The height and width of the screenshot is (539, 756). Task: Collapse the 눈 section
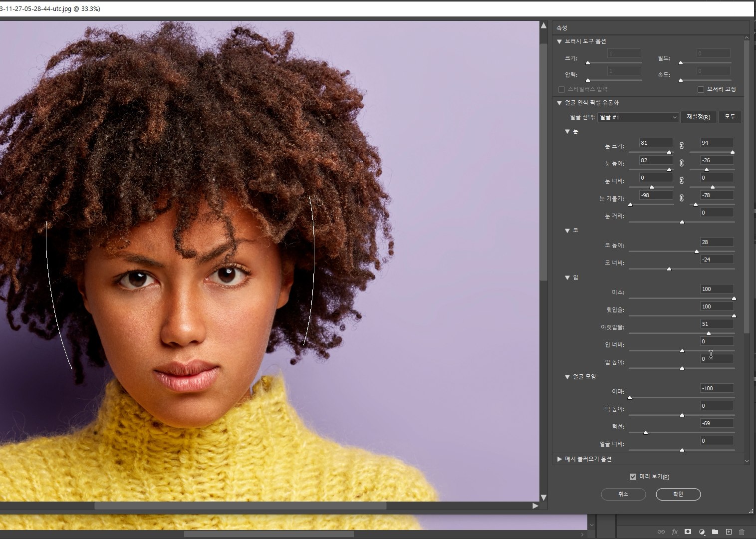click(x=567, y=131)
